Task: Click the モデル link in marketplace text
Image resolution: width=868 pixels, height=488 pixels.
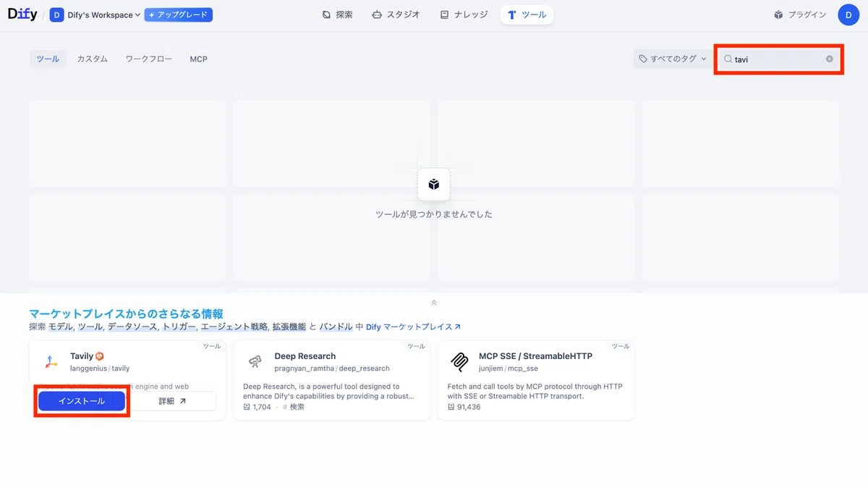Action: click(x=61, y=327)
